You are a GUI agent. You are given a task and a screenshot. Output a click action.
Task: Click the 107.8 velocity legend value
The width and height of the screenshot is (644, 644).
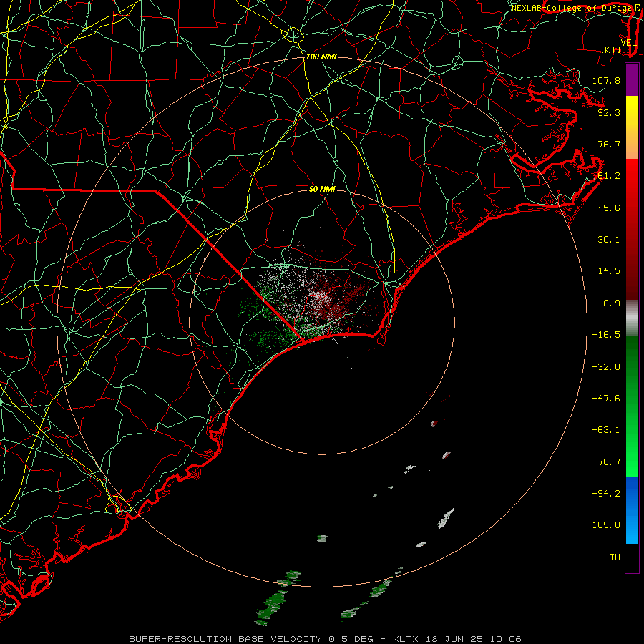click(606, 80)
